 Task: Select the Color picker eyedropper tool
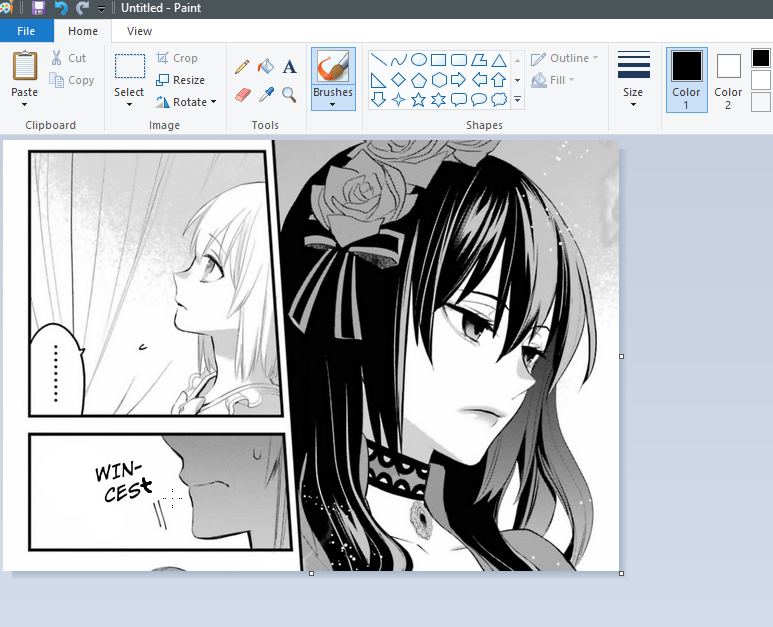click(x=266, y=95)
